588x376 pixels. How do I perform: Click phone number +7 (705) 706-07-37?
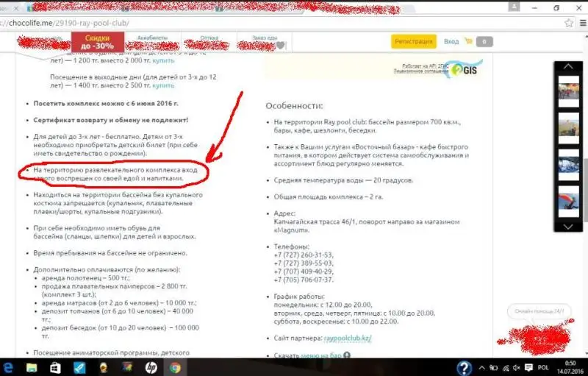click(304, 280)
